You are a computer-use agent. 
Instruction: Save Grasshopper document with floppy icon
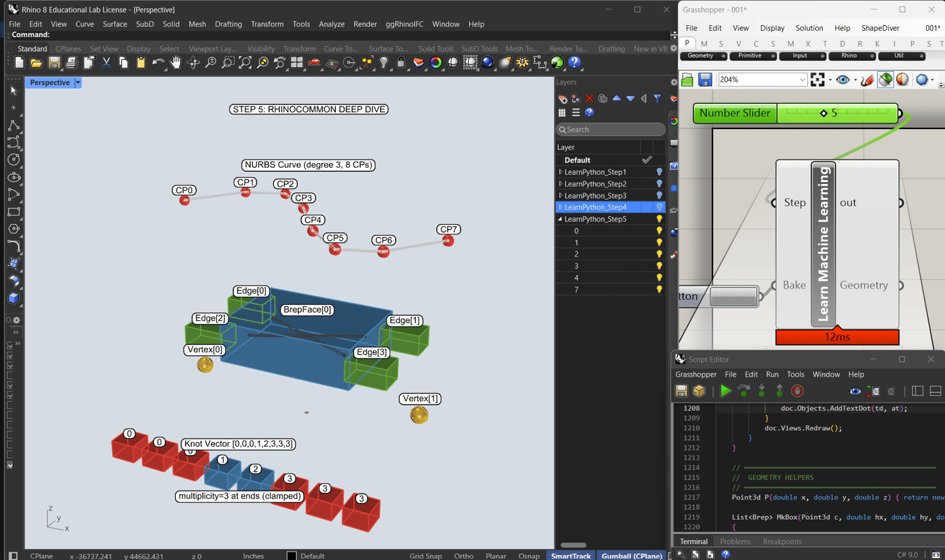point(705,79)
